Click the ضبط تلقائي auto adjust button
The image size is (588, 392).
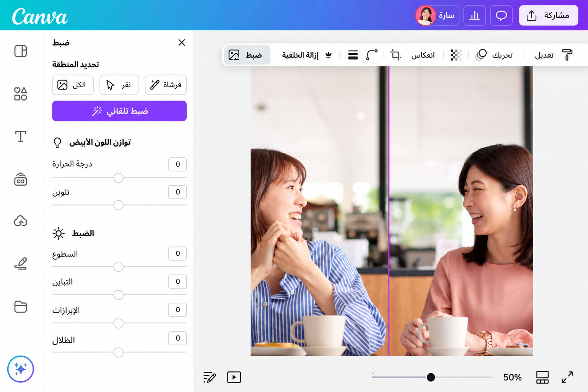[x=119, y=111]
